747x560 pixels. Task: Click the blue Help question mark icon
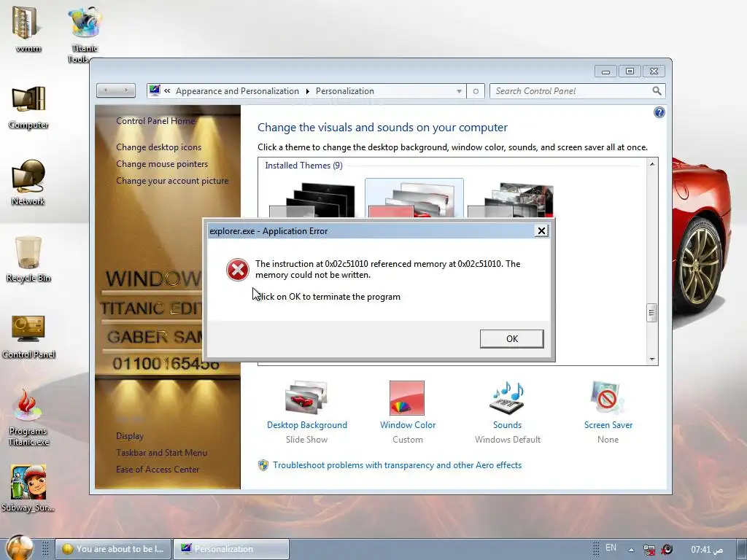[659, 112]
